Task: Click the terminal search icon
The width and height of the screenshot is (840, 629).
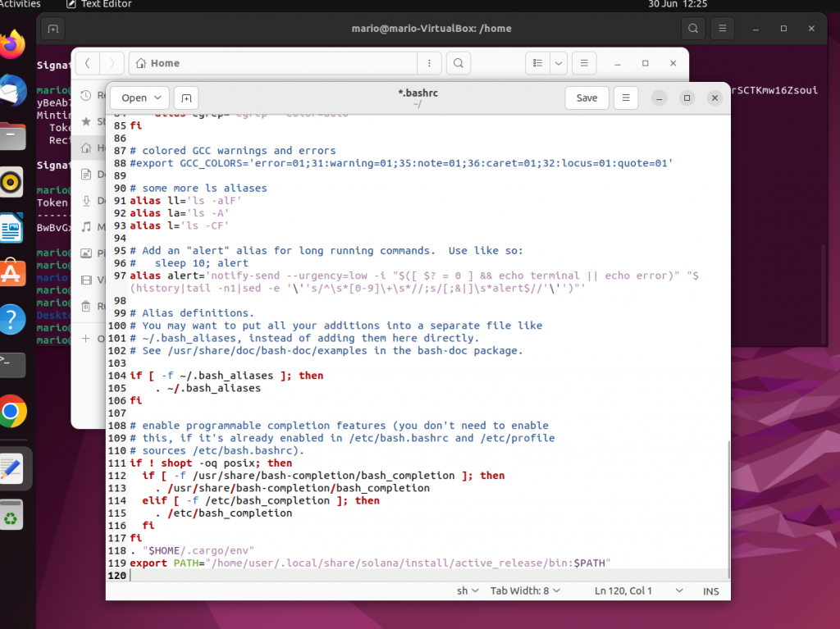Action: [692, 29]
